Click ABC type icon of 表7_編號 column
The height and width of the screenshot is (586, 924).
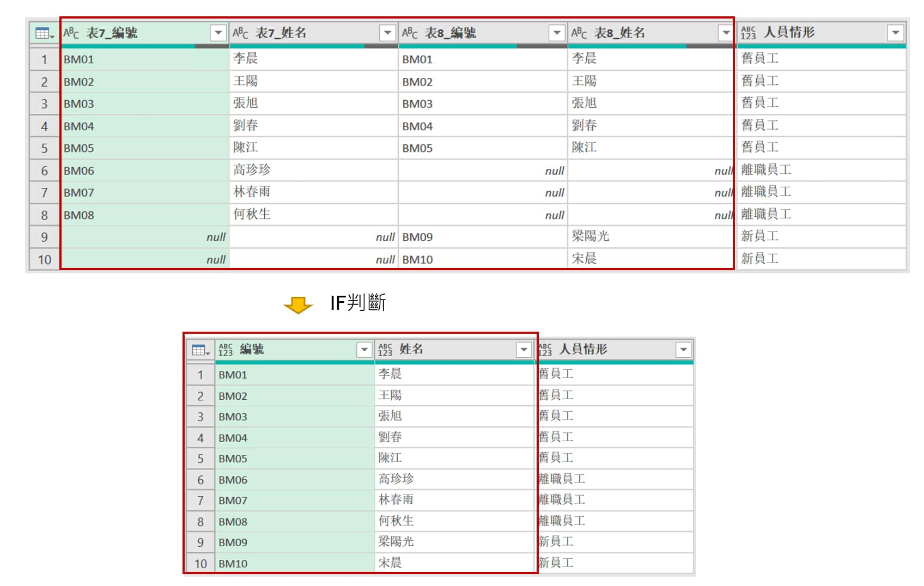click(x=71, y=33)
